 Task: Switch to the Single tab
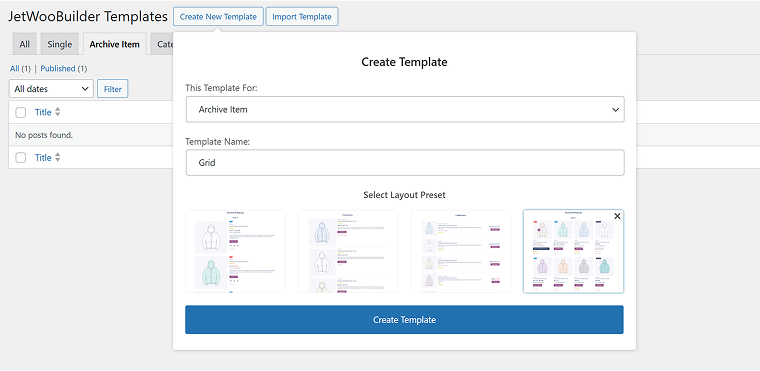(x=60, y=44)
